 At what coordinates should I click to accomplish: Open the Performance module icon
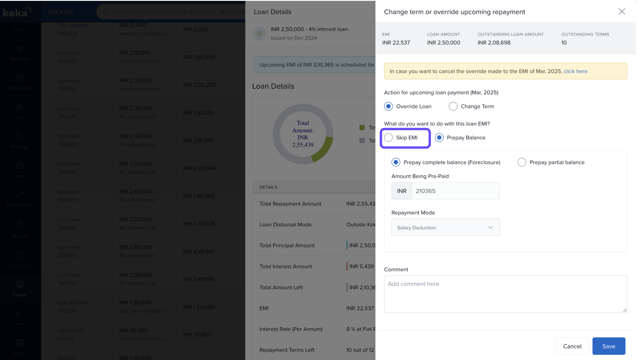[19, 198]
